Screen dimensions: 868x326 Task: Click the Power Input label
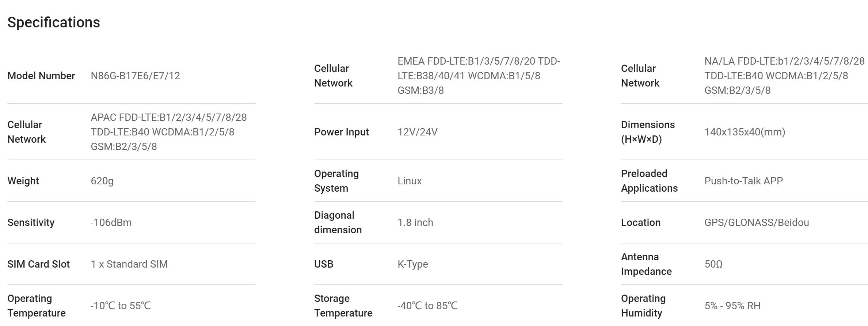tap(341, 132)
